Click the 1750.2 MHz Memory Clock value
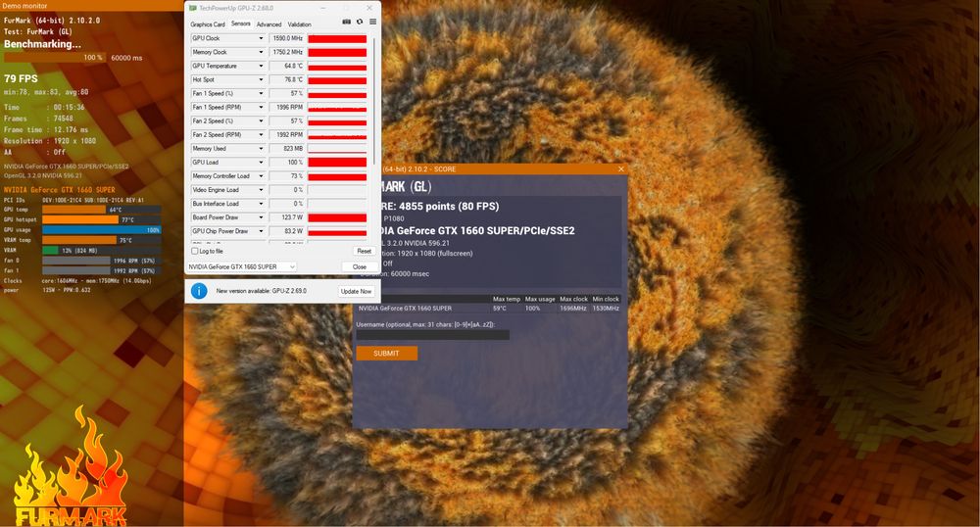This screenshot has height=527, width=980. pos(287,53)
